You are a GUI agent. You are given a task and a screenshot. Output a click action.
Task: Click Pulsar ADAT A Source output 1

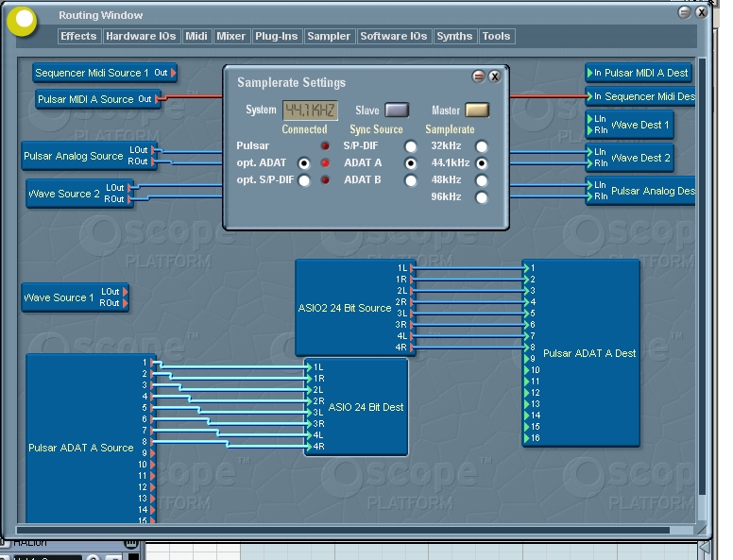point(152,363)
